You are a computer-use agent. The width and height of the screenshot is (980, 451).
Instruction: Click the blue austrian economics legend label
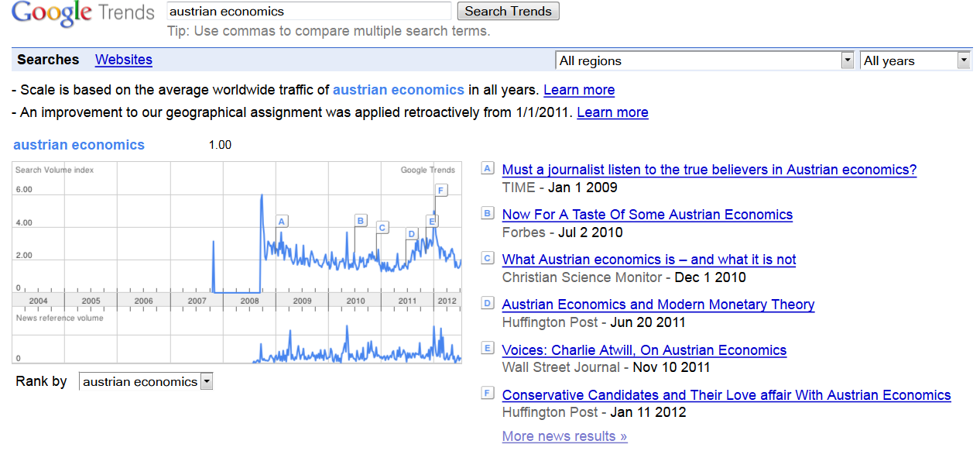tap(79, 145)
